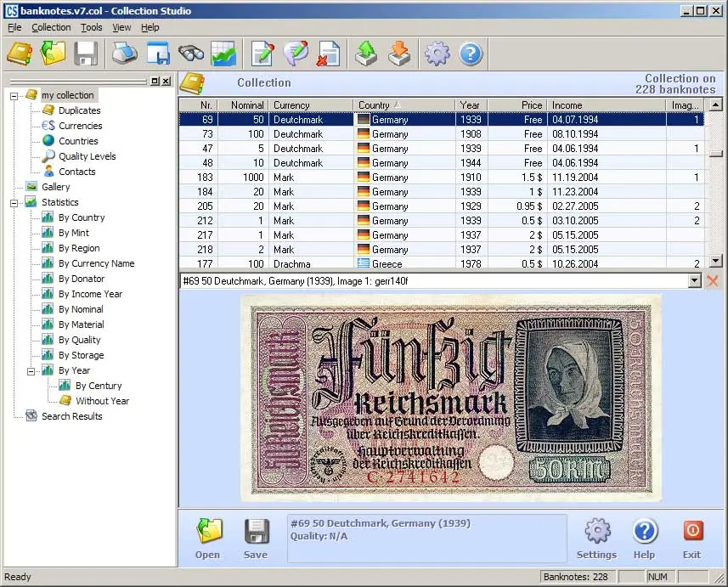The width and height of the screenshot is (728, 587).
Task: Click the speech bubble pencil toolbar icon
Action: pyautogui.click(x=296, y=54)
